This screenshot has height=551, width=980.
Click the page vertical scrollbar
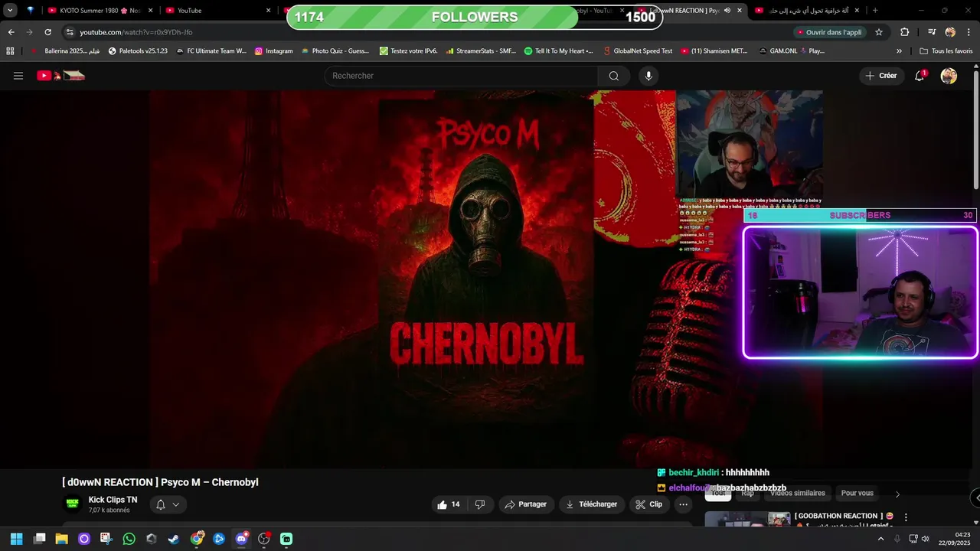click(975, 130)
